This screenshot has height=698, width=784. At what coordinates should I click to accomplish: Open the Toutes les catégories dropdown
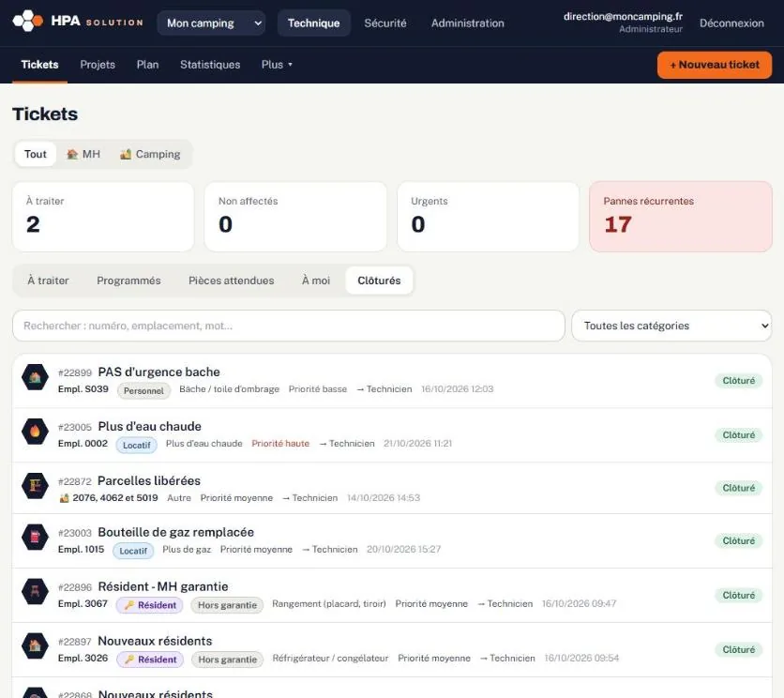(671, 326)
